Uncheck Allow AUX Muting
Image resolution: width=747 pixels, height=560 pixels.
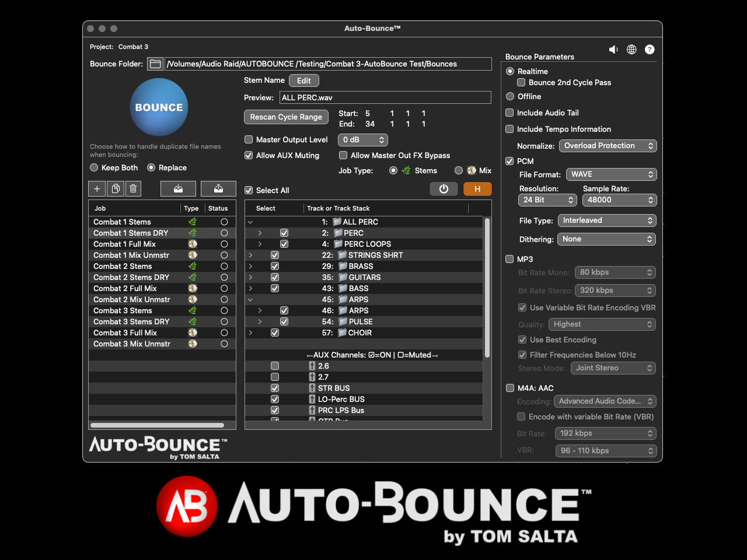(249, 156)
